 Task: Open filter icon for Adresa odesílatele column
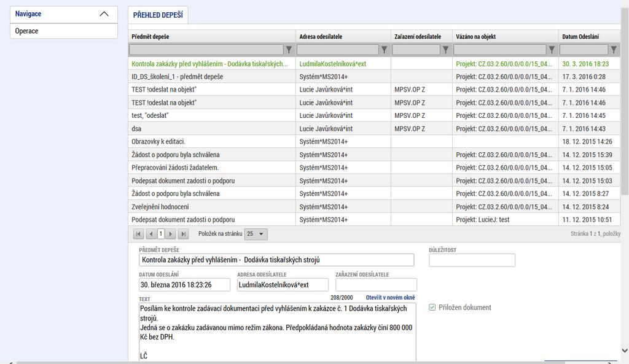tap(385, 50)
